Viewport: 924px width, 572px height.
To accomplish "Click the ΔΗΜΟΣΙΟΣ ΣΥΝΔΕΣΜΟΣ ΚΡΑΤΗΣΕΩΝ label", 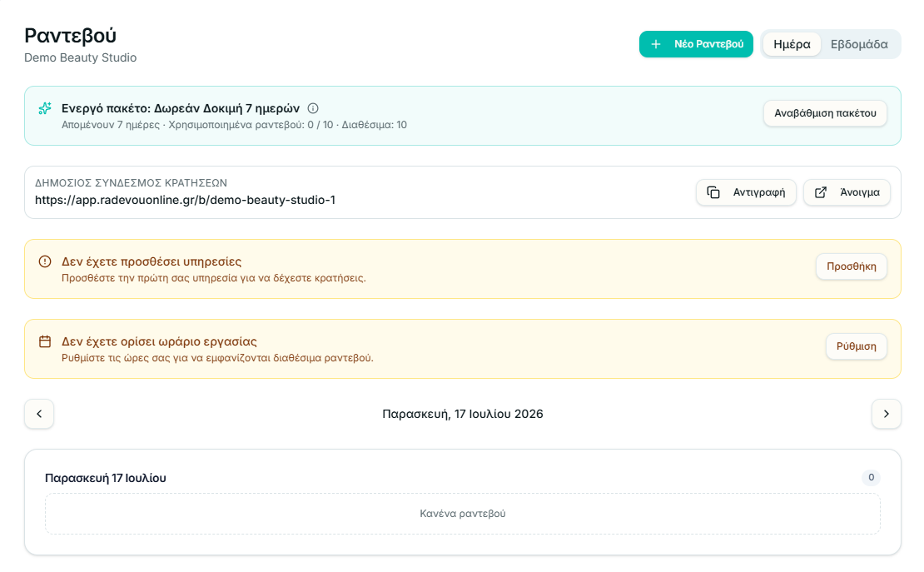I will coord(131,183).
